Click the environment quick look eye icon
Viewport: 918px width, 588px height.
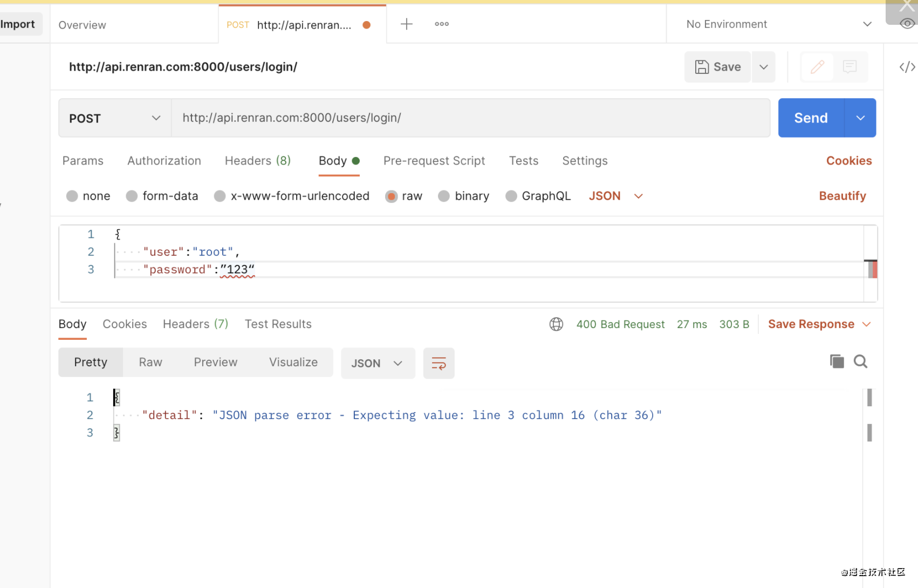point(907,24)
